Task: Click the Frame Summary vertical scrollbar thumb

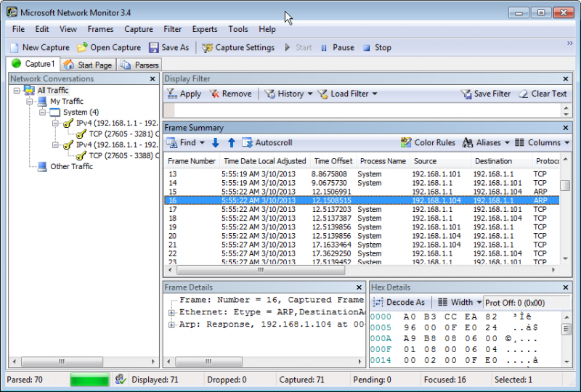Action: [565, 185]
